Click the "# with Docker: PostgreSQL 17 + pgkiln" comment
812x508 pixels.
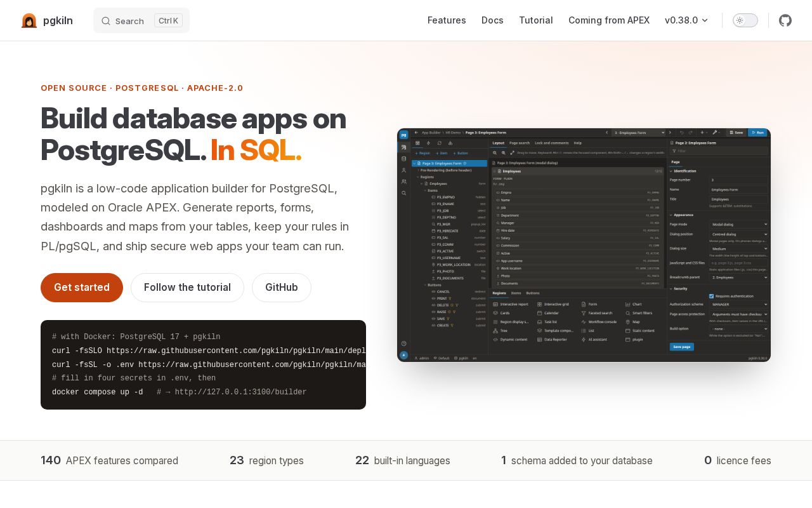pyautogui.click(x=136, y=337)
